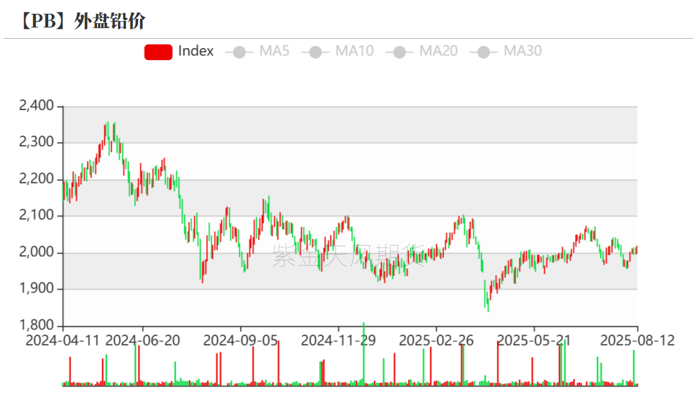Image resolution: width=694 pixels, height=399 pixels.
Task: Enable the MA5 legend series
Action: coord(257,51)
